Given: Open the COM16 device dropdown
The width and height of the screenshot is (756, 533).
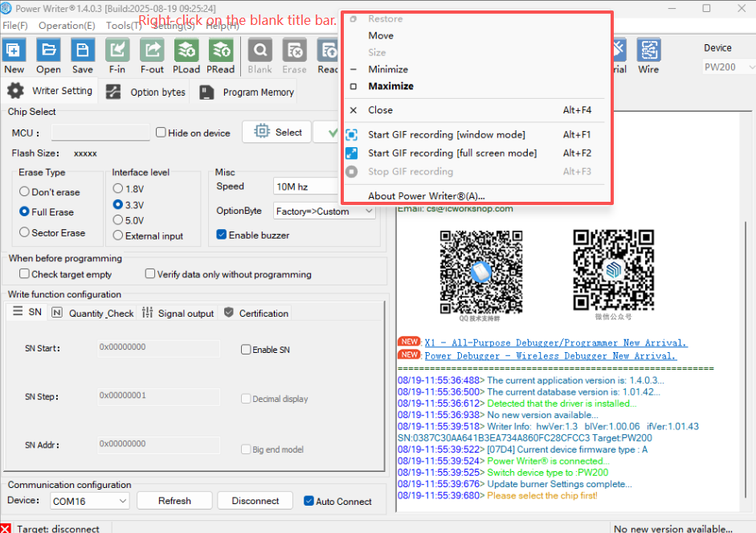Looking at the screenshot, I should click(x=89, y=501).
